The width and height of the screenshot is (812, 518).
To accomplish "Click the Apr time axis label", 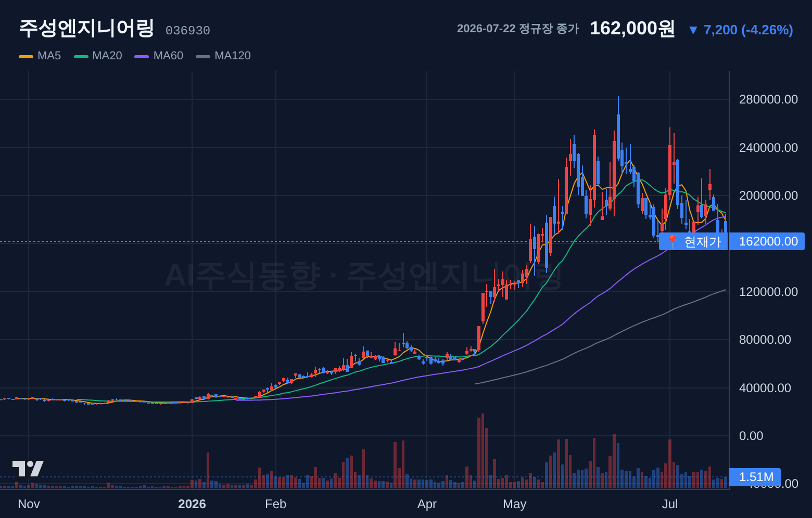I will pos(427,504).
